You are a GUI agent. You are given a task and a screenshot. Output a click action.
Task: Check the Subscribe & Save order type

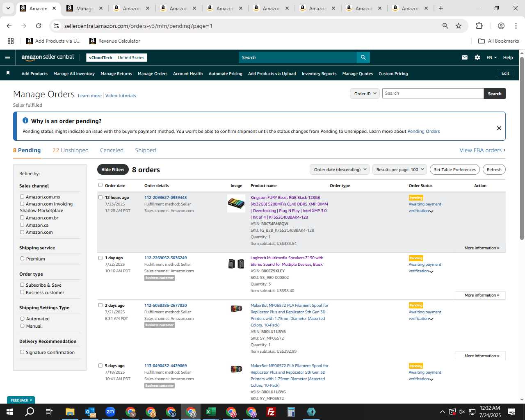pyautogui.click(x=22, y=285)
